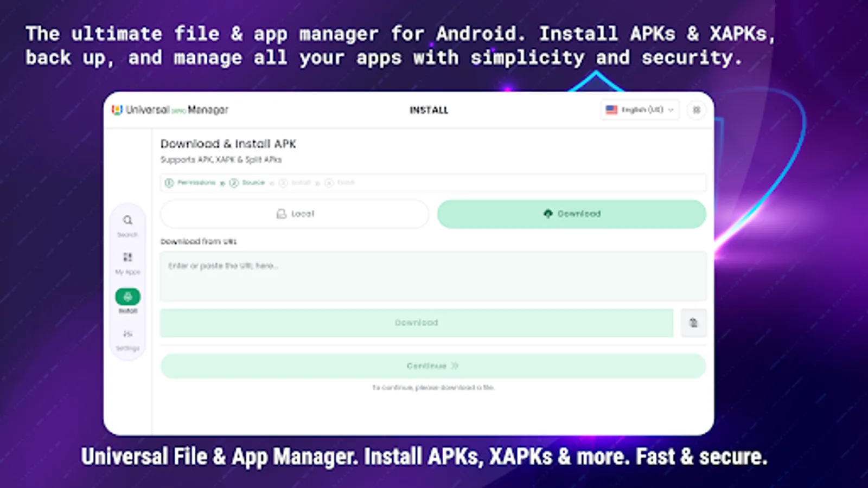
Task: Activate the green Install navigation toggle
Action: pos(128,297)
